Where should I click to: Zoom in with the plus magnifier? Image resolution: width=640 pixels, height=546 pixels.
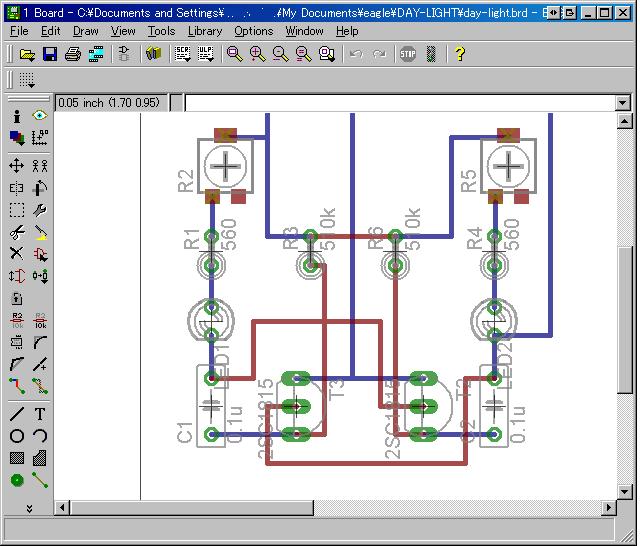(258, 54)
